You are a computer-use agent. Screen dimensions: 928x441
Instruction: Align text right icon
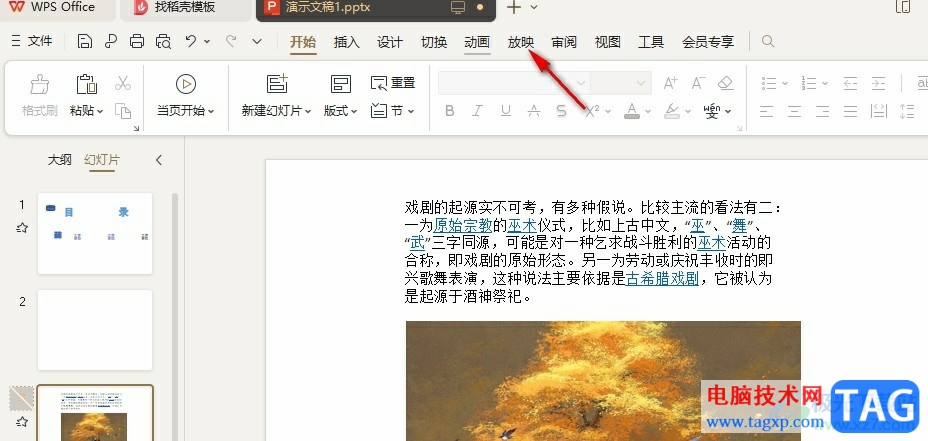coord(822,111)
